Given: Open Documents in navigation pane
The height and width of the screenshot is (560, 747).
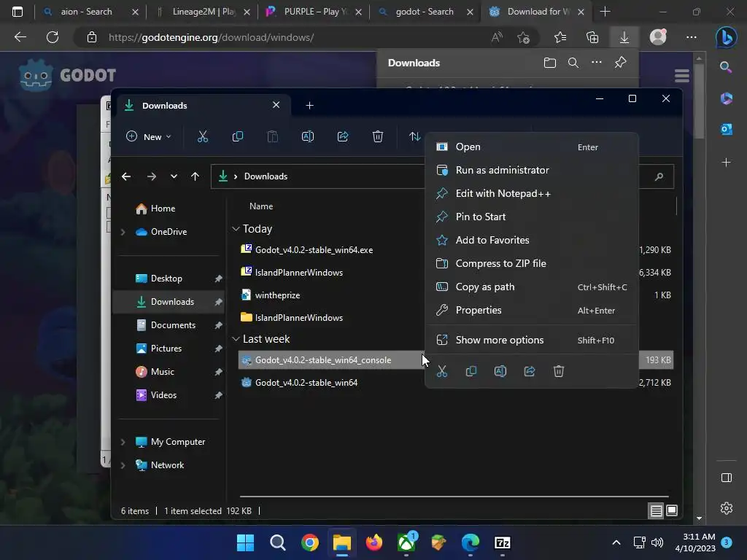Looking at the screenshot, I should [173, 324].
